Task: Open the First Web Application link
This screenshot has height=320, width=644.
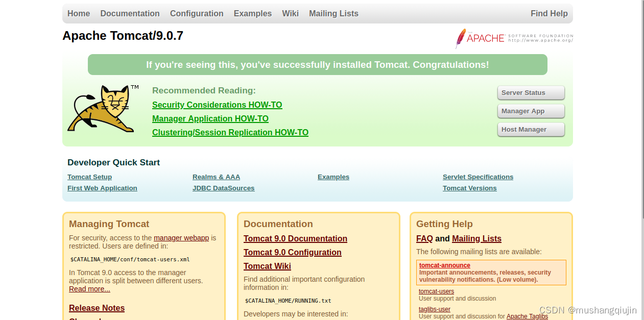Action: pyautogui.click(x=102, y=188)
